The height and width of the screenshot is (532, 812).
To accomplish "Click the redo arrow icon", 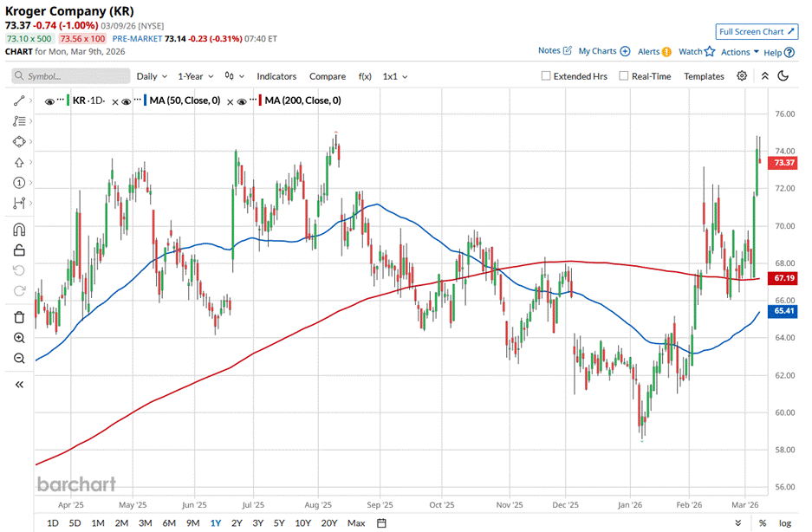I will coord(19,290).
